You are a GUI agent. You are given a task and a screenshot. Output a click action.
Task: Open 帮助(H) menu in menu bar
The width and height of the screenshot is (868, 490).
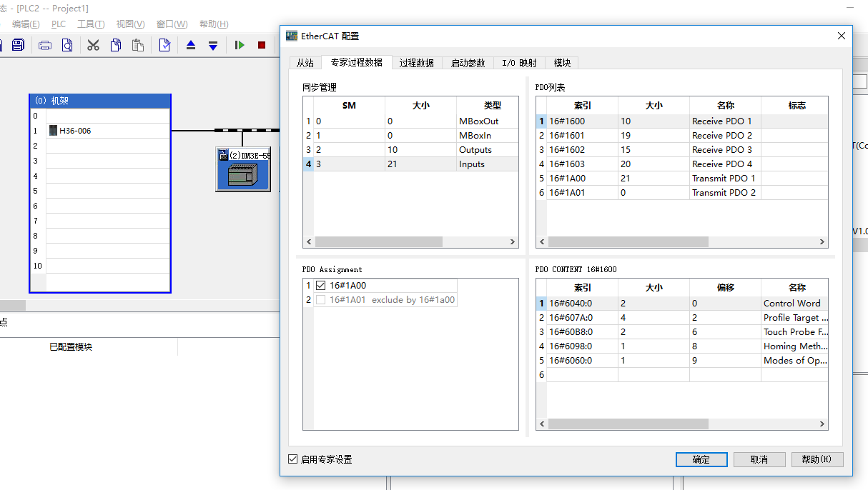[x=214, y=24]
